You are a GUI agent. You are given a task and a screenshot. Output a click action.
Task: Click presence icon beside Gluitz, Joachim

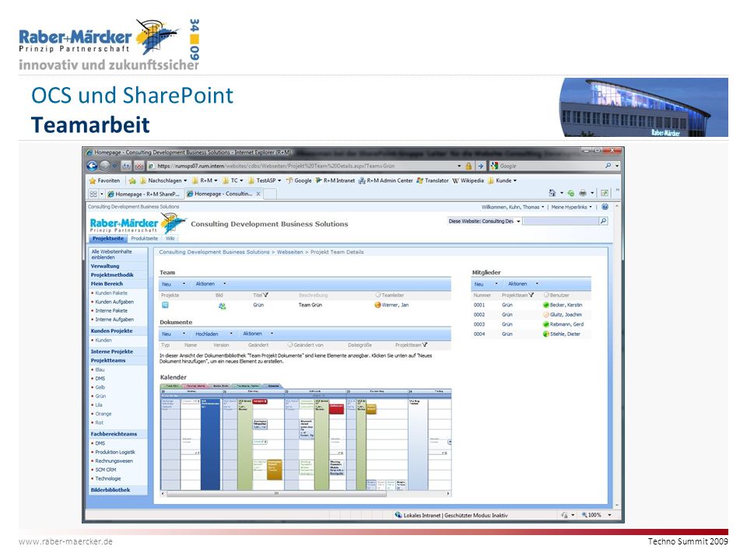(546, 314)
